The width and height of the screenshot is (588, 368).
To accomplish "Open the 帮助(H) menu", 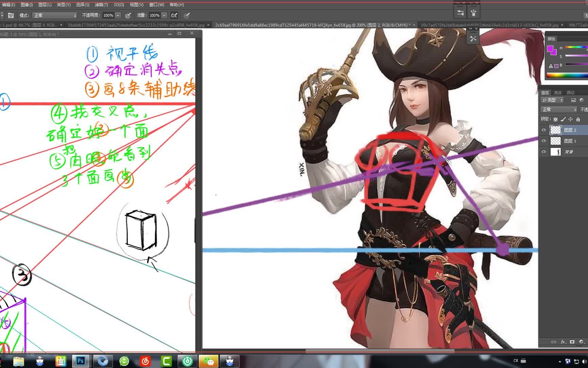I will 177,5.
